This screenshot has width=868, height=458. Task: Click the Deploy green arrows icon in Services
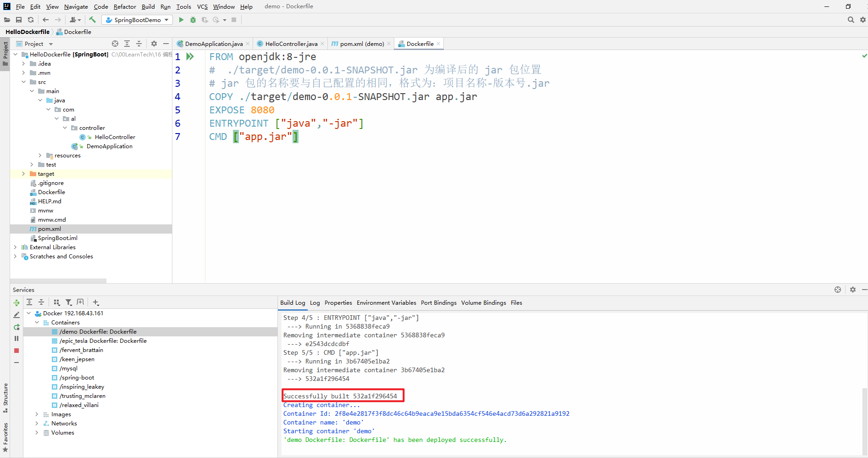[x=17, y=303]
